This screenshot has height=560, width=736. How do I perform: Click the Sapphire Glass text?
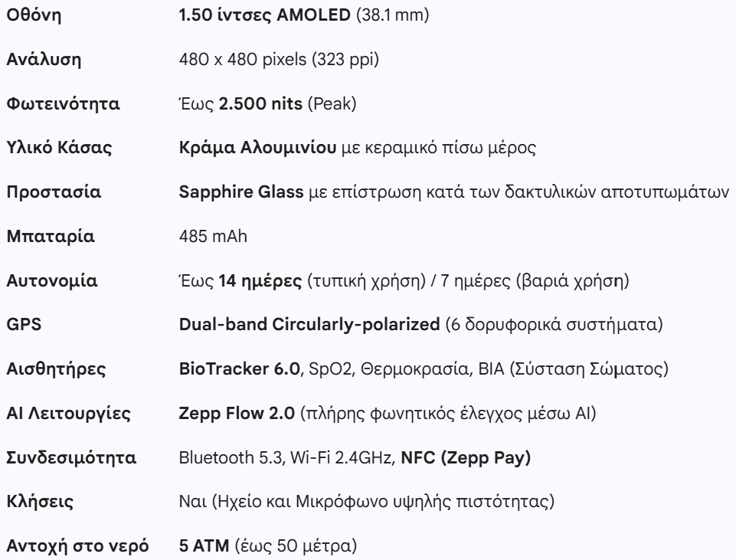(x=241, y=192)
